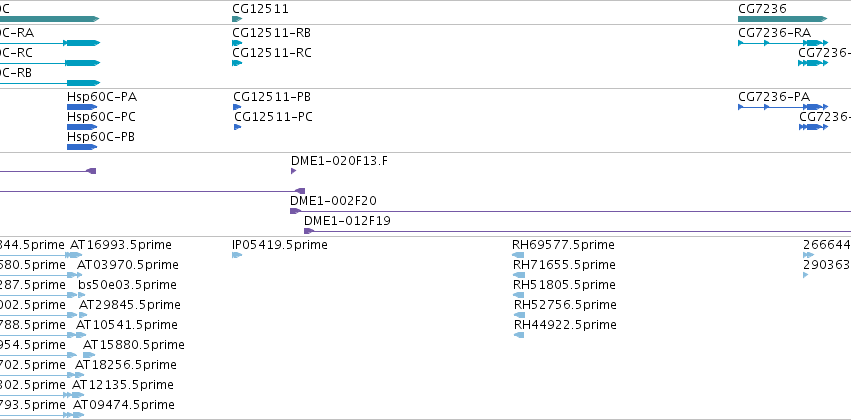Click the Hsp60C-PA protein glyph bar
This screenshot has height=420, width=851.
point(82,107)
